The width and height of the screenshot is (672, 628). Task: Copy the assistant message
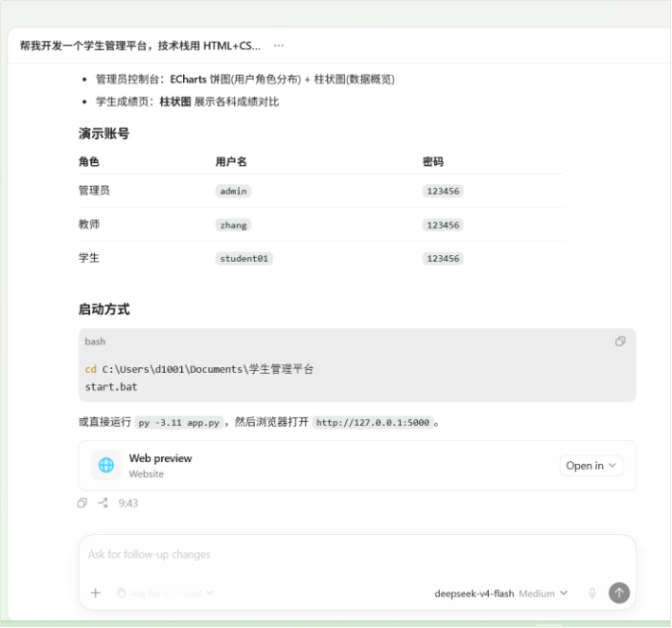coord(82,502)
